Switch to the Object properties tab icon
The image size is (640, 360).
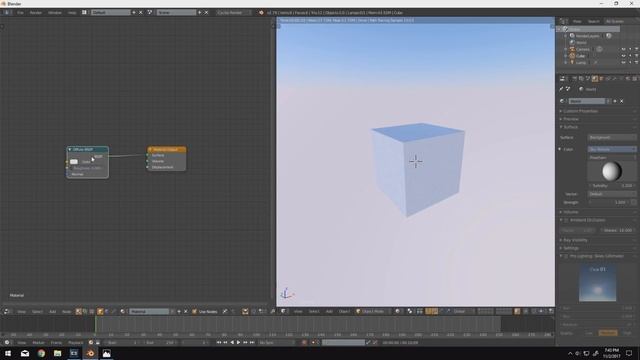pyautogui.click(x=602, y=78)
